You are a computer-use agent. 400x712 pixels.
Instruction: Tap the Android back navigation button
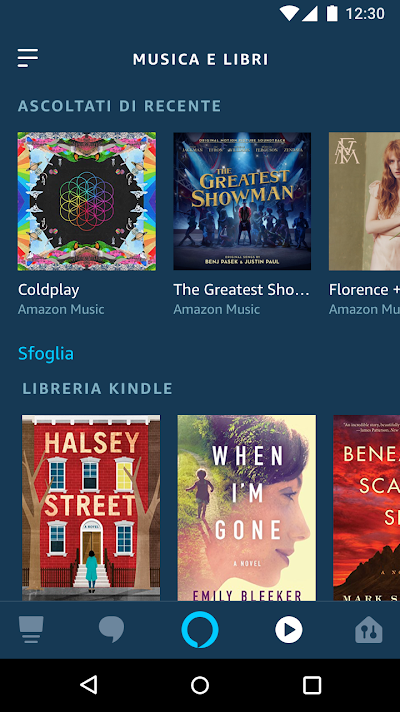point(89,685)
